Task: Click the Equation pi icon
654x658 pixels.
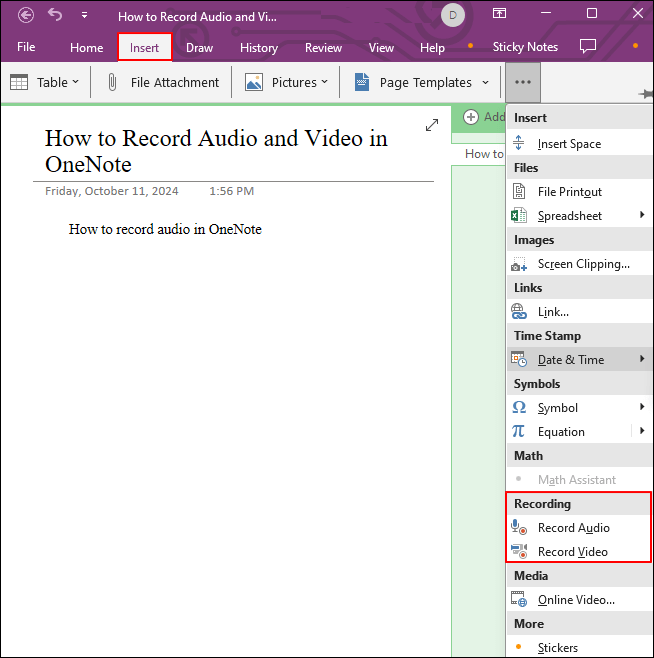Action: point(518,431)
